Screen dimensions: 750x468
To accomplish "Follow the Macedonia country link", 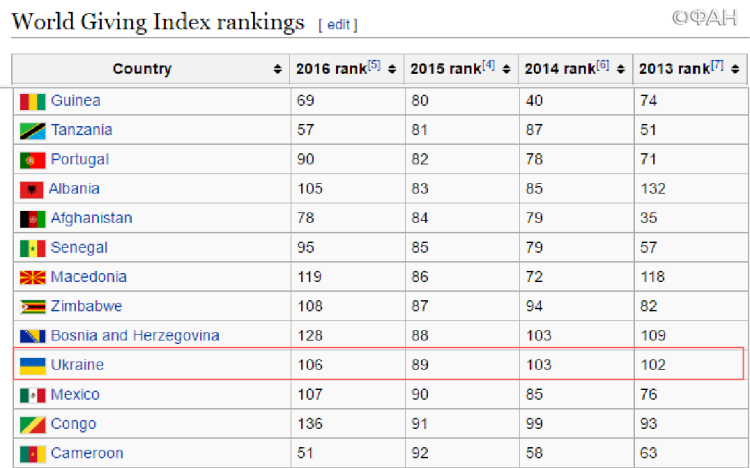I will pyautogui.click(x=88, y=277).
